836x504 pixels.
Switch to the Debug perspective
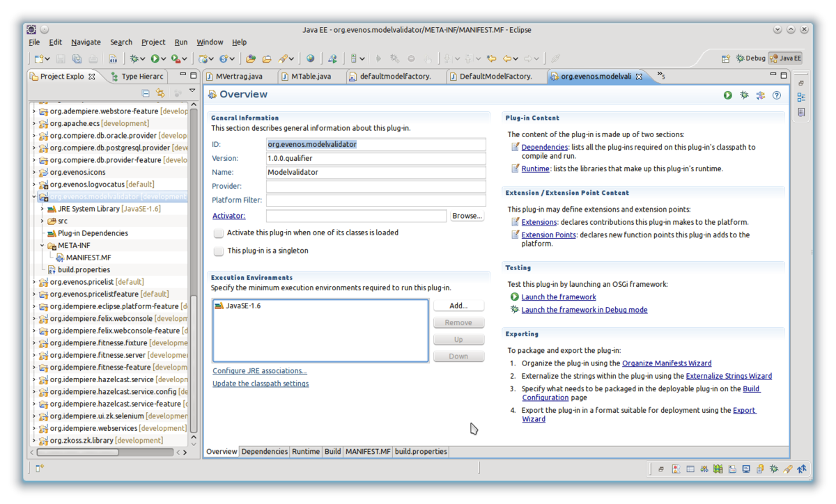750,58
